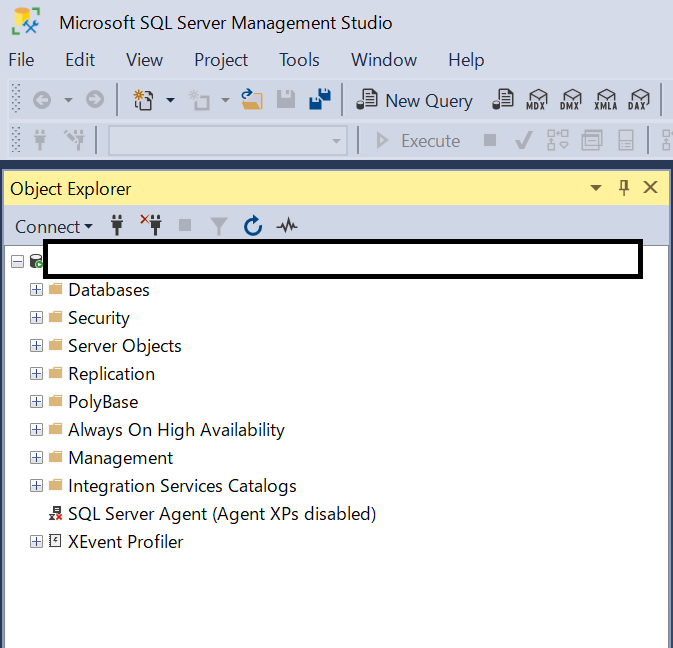
Task: Click the Cancel Executing Query stop icon
Action: [x=490, y=140]
